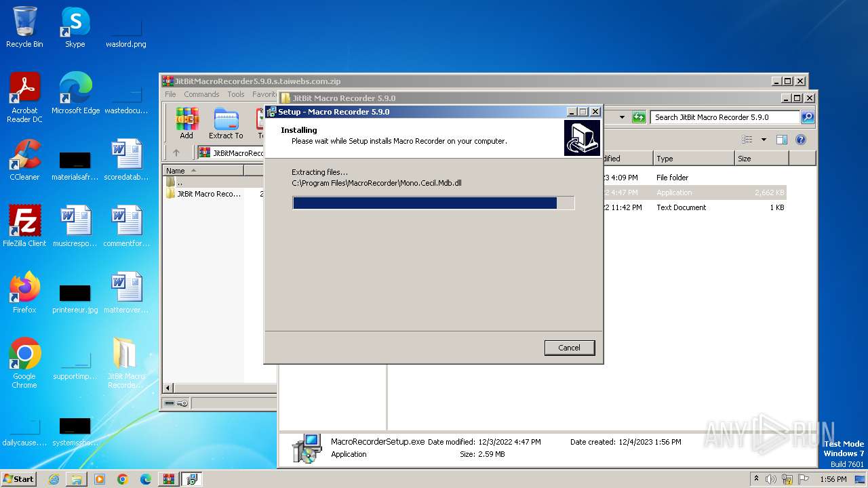Viewport: 868px width, 488px height.
Task: Select the JitBit Macro Recorder folder on desktop
Action: tap(126, 363)
